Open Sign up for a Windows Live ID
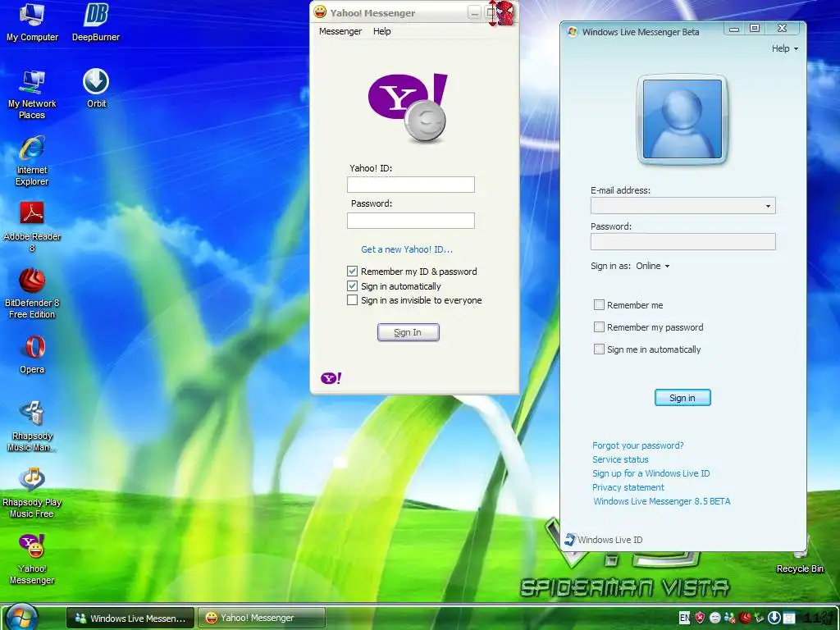The height and width of the screenshot is (630, 840). pyautogui.click(x=651, y=473)
